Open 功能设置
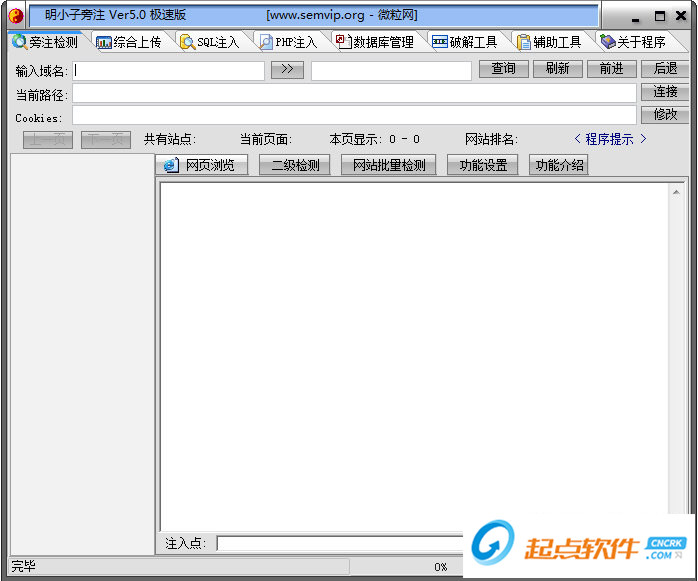Screen dimensions: 698x581 (483, 165)
